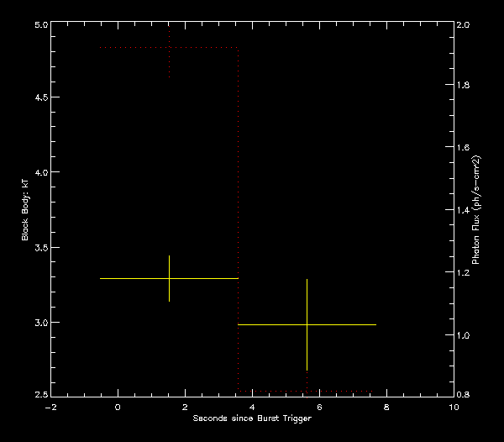
Task: Click the left axis tick label "2.5"
Action: pos(39,395)
